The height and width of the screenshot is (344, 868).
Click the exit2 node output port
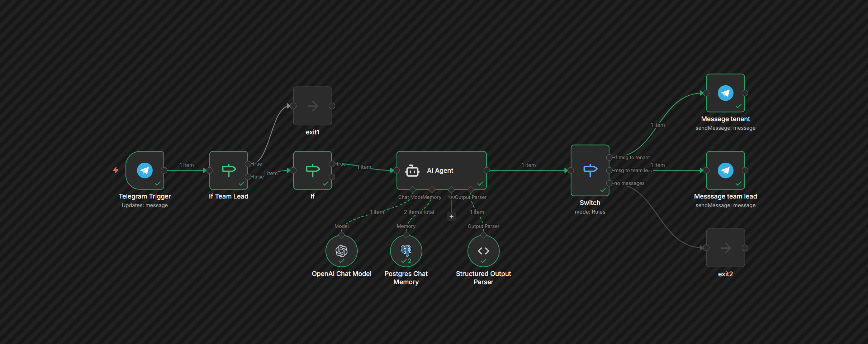pos(745,248)
